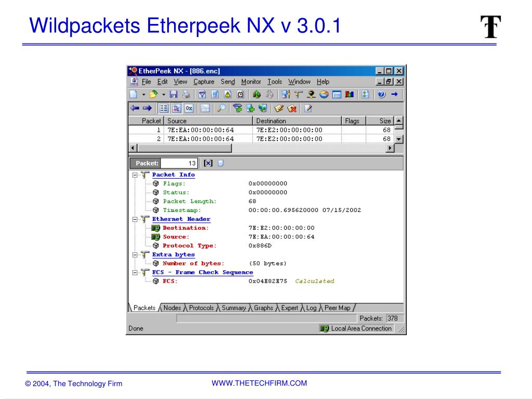Click the small page icon right of [x]
This screenshot has width=532, height=399.
click(220, 163)
